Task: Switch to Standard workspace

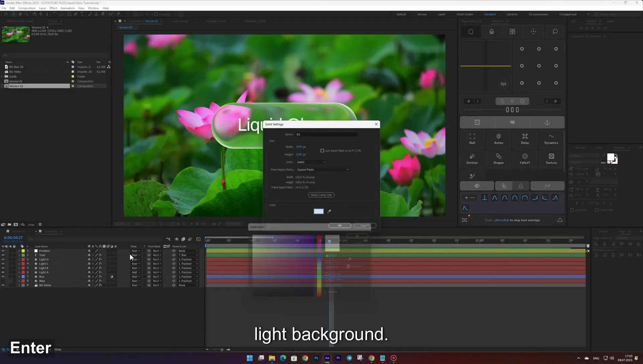Action: click(x=490, y=14)
